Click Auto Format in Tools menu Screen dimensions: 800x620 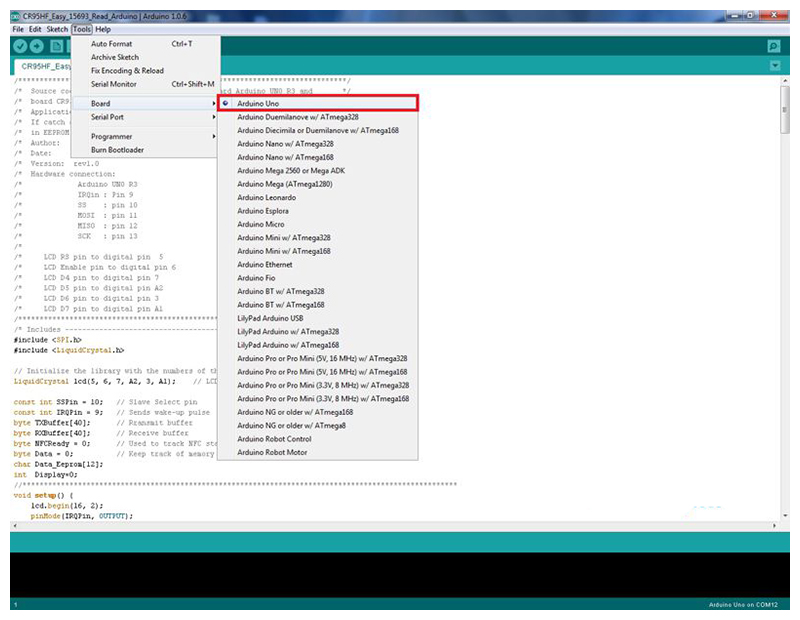111,44
